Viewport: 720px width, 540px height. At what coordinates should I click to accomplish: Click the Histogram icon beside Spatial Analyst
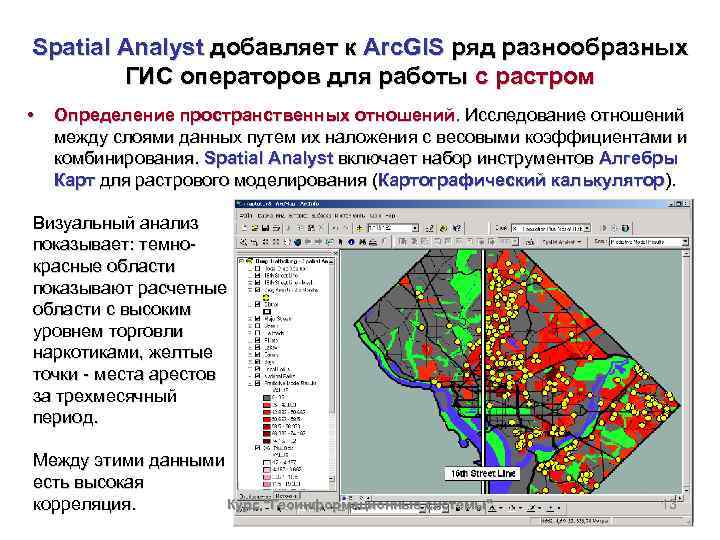(x=529, y=242)
